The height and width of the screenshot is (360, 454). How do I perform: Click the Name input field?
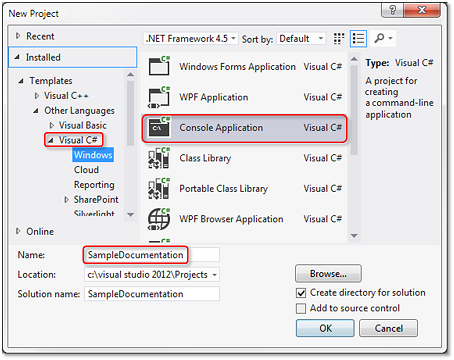click(152, 255)
